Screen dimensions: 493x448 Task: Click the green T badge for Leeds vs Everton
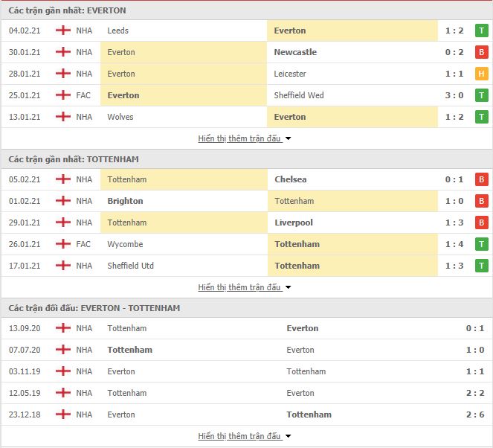point(481,31)
